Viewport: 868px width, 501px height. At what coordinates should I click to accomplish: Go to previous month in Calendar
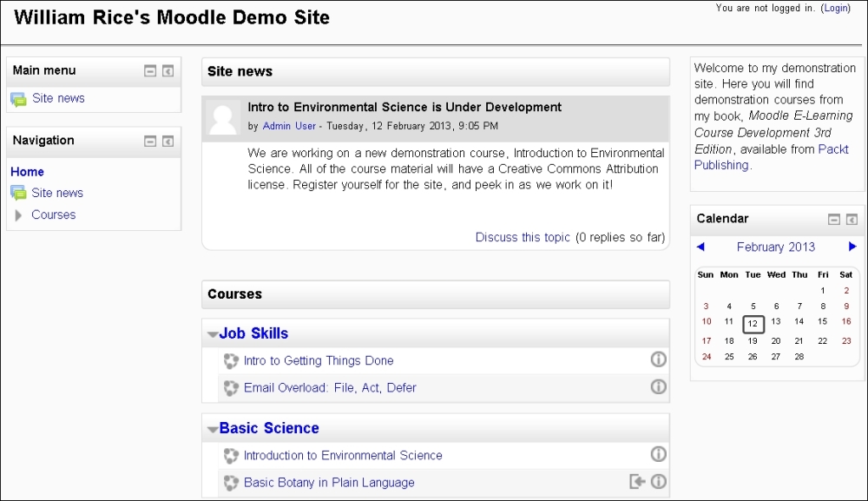coord(700,247)
